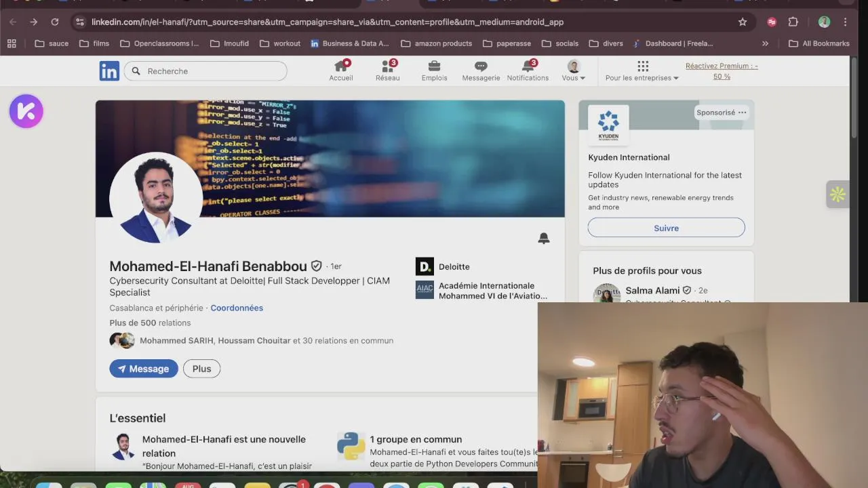Viewport: 868px width, 488px height.
Task: Open the paperasse bookmarks folder
Action: coord(507,43)
